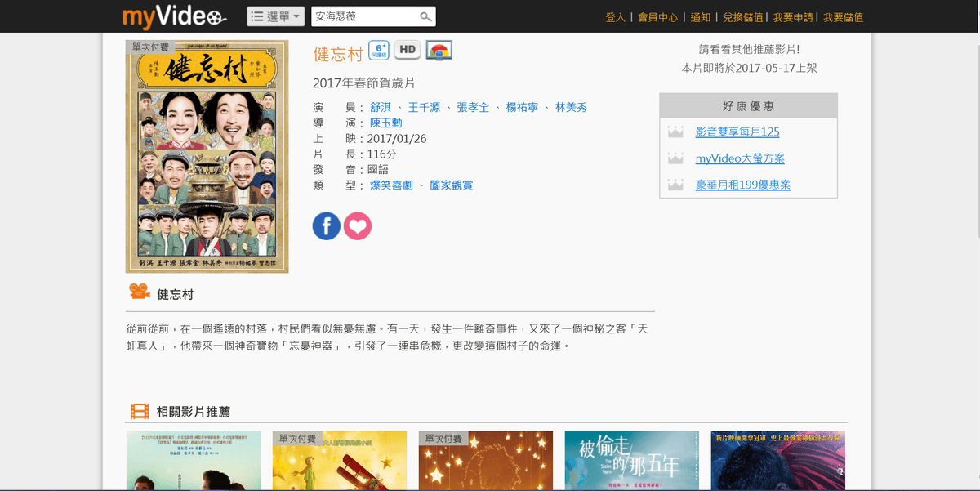This screenshot has height=491, width=980.
Task: Open director 陳玉勳 link
Action: tap(386, 123)
